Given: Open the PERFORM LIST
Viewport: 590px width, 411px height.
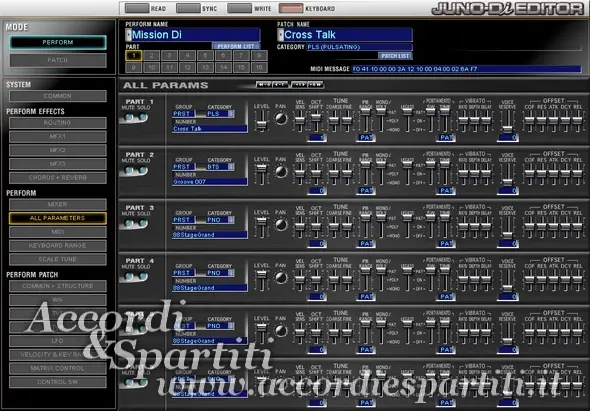Looking at the screenshot, I should pos(236,46).
